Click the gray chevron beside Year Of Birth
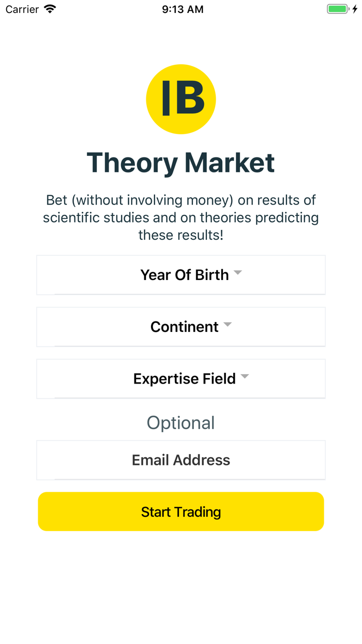 (237, 273)
